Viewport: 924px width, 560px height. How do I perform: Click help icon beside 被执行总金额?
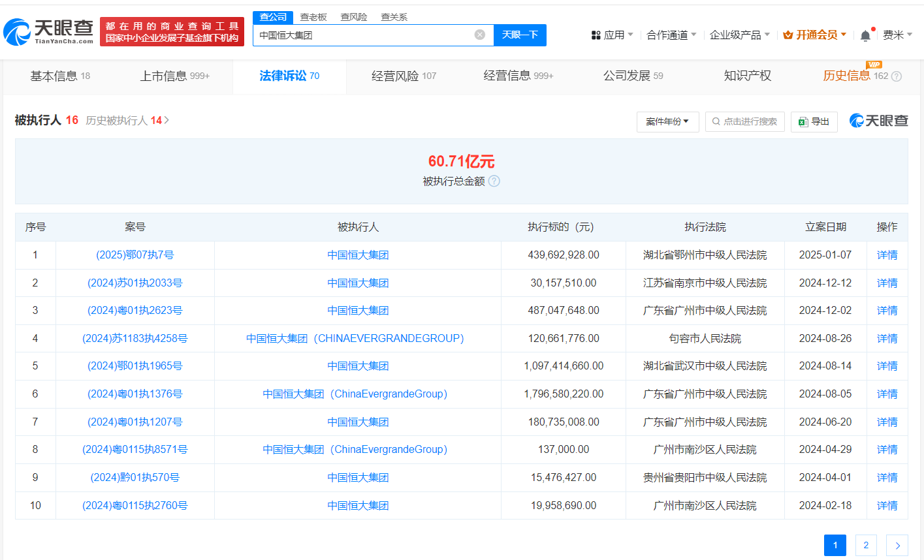494,181
